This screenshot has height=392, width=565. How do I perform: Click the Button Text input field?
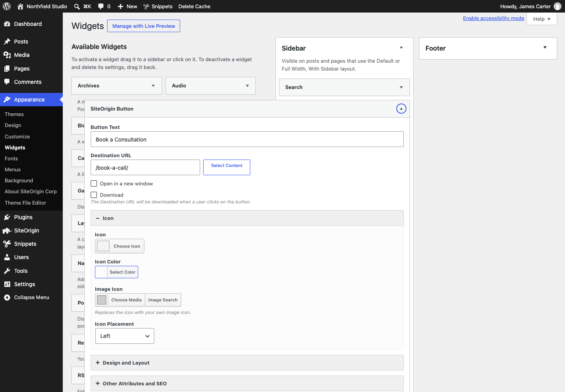pyautogui.click(x=247, y=139)
